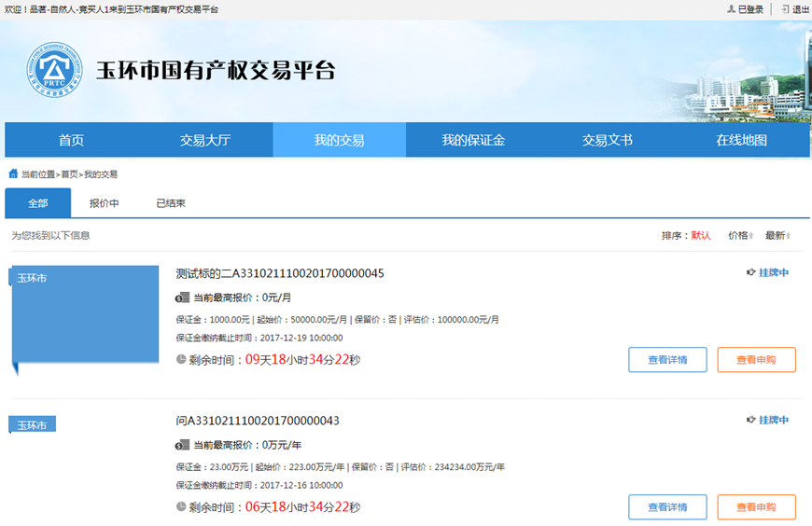Open listing title 问A3310211100201700000043
Viewport: 812px width, 526px height.
click(x=258, y=421)
